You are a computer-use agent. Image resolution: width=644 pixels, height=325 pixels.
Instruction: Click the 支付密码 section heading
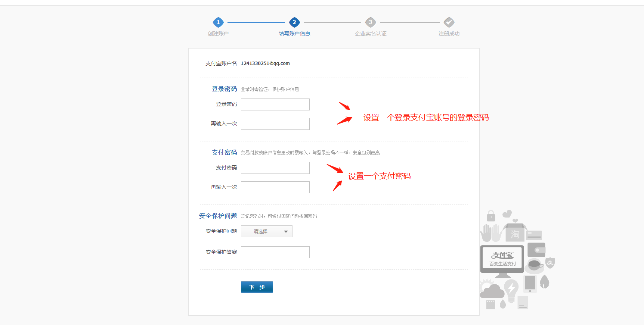(225, 152)
